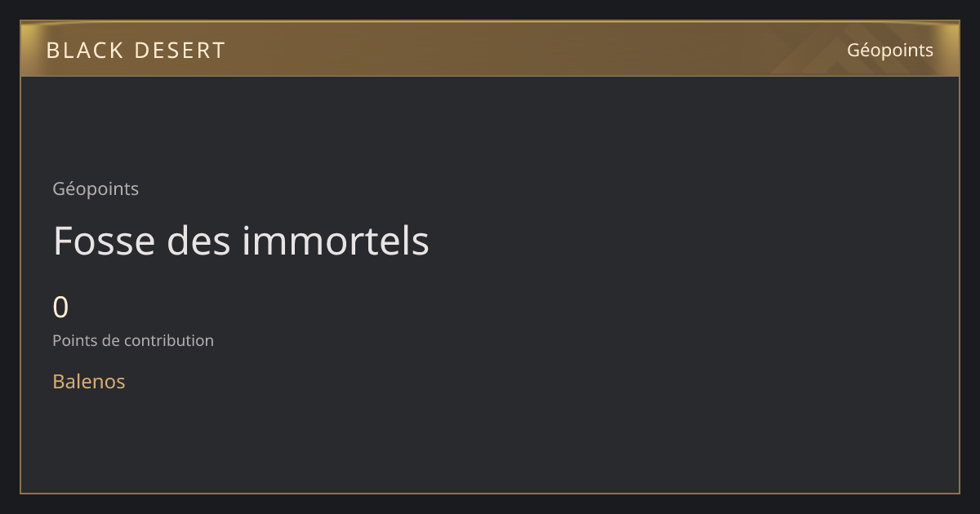
Task: Open Géopoints link in the header
Action: (889, 50)
